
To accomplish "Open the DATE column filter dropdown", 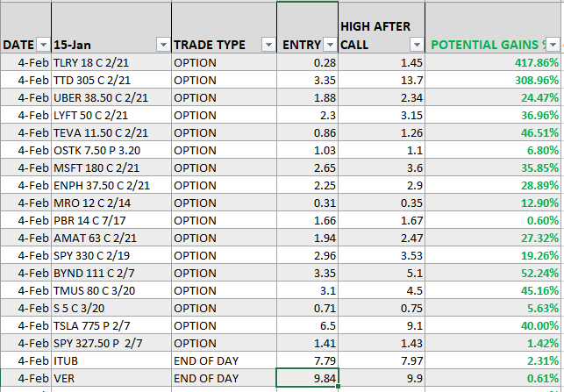I will point(43,45).
